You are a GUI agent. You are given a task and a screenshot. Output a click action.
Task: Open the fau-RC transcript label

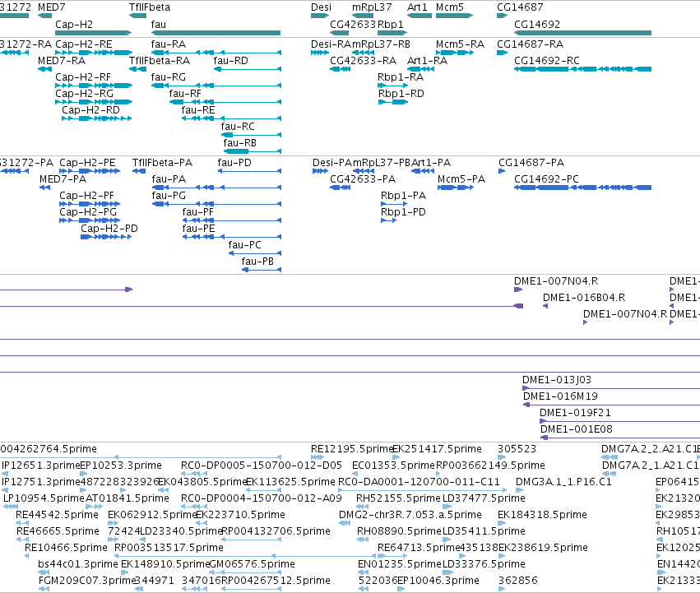click(238, 127)
